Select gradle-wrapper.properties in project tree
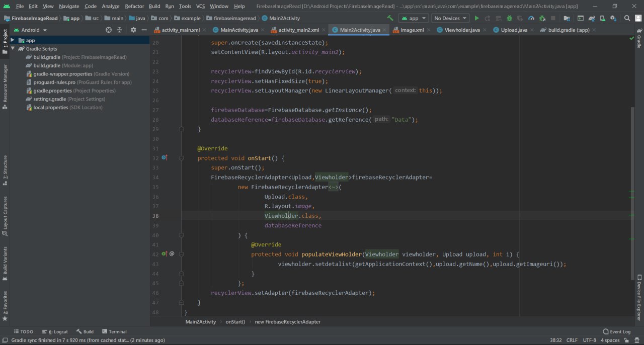The height and width of the screenshot is (345, 644). point(77,74)
